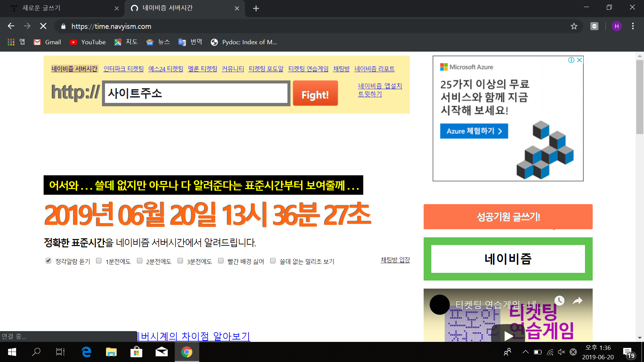Open a new browser tab

[x=256, y=8]
